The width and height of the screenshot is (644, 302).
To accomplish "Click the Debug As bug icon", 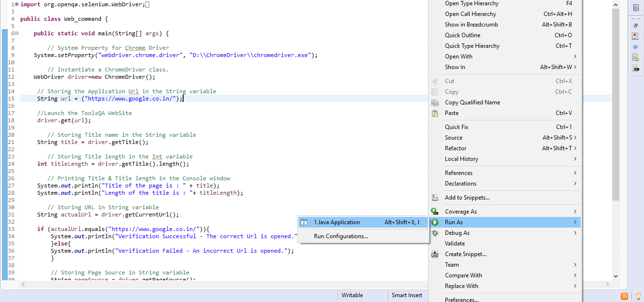I will [435, 233].
